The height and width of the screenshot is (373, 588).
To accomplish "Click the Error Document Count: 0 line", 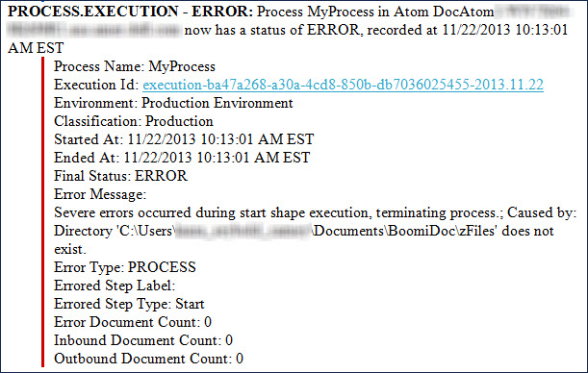I will [x=133, y=322].
